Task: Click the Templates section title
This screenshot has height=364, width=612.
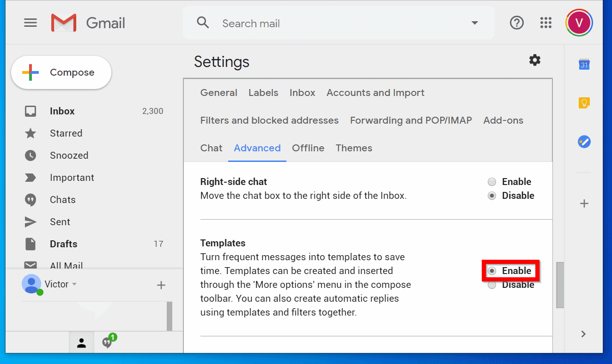Action: point(223,243)
